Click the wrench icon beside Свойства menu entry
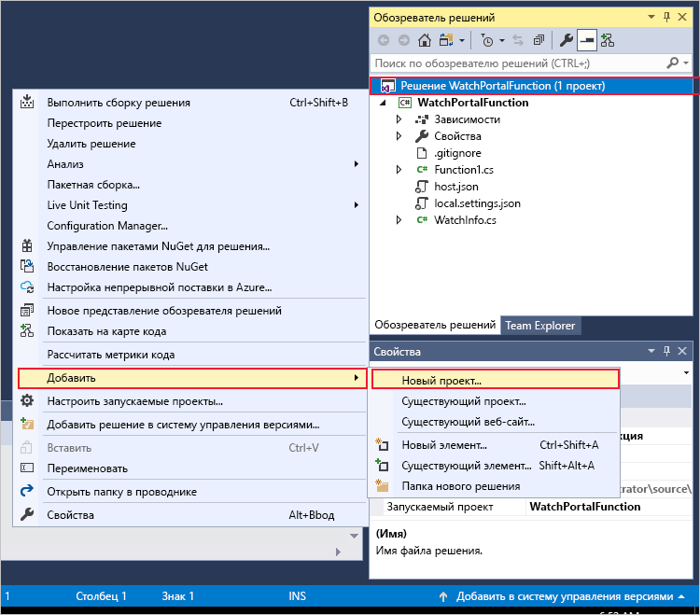Screen dimensions: 700x615 [27, 514]
